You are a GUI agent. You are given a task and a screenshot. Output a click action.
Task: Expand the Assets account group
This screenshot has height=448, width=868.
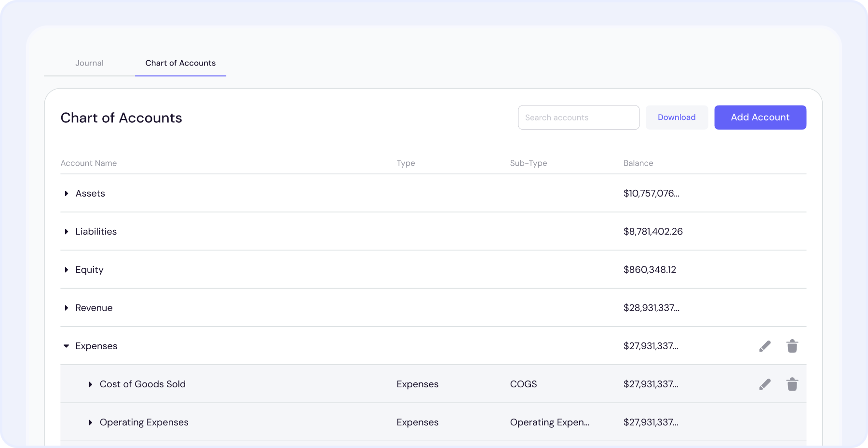pos(66,193)
